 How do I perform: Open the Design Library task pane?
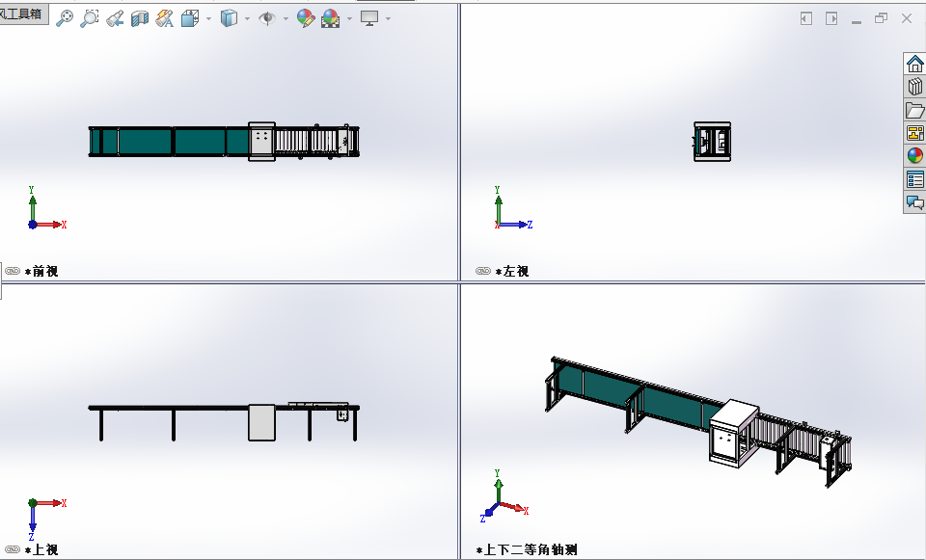(914, 87)
